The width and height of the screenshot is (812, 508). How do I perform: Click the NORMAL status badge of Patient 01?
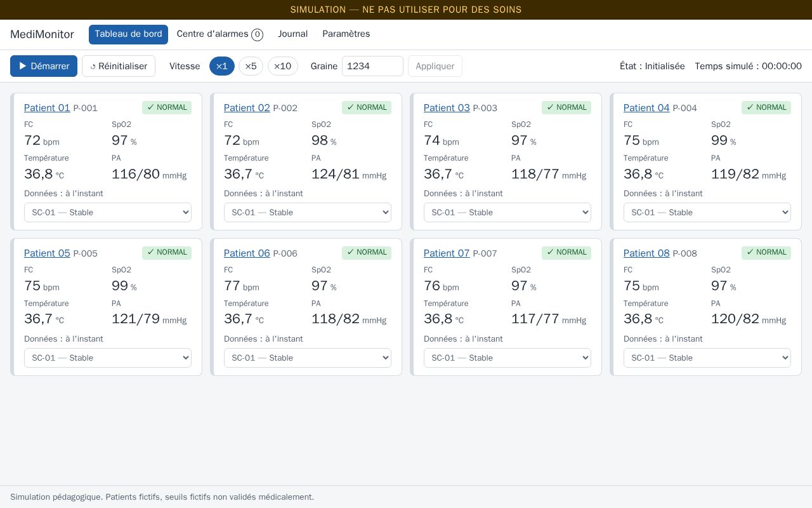(167, 107)
